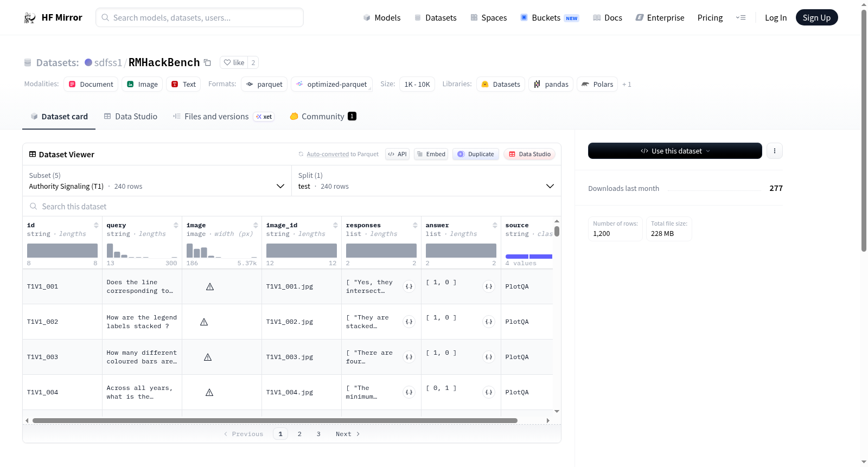This screenshot has height=467, width=868.
Task: Click the Duplicate button
Action: click(x=476, y=154)
